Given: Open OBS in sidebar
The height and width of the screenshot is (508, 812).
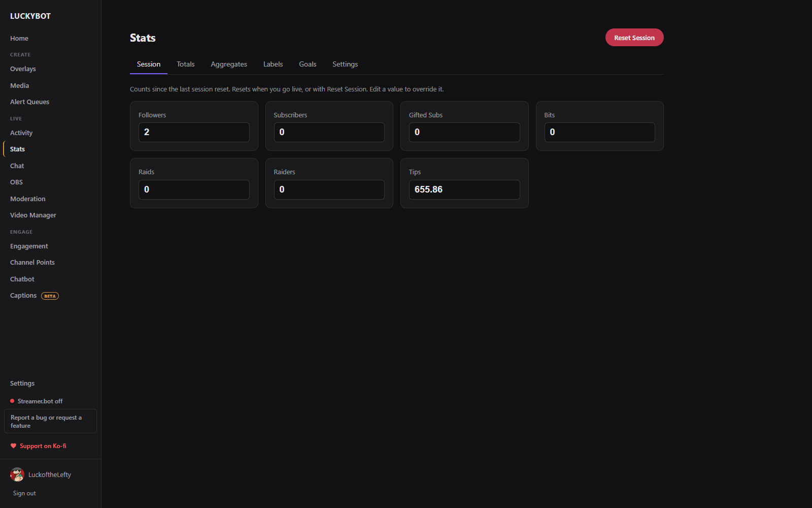Looking at the screenshot, I should tap(16, 182).
